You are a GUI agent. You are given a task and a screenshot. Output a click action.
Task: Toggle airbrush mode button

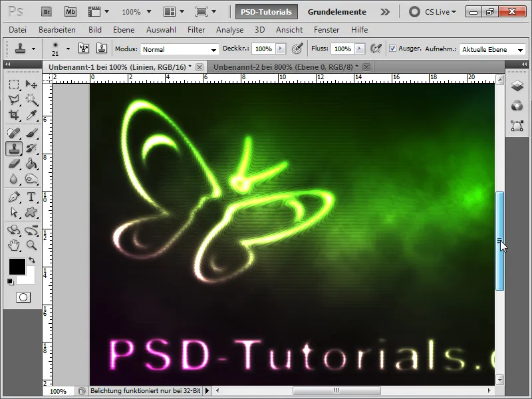(x=376, y=49)
